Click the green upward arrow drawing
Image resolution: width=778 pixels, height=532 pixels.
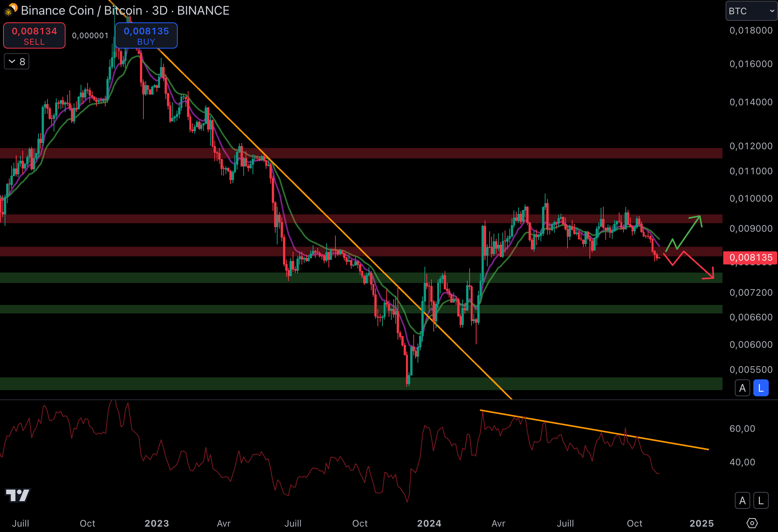click(689, 232)
